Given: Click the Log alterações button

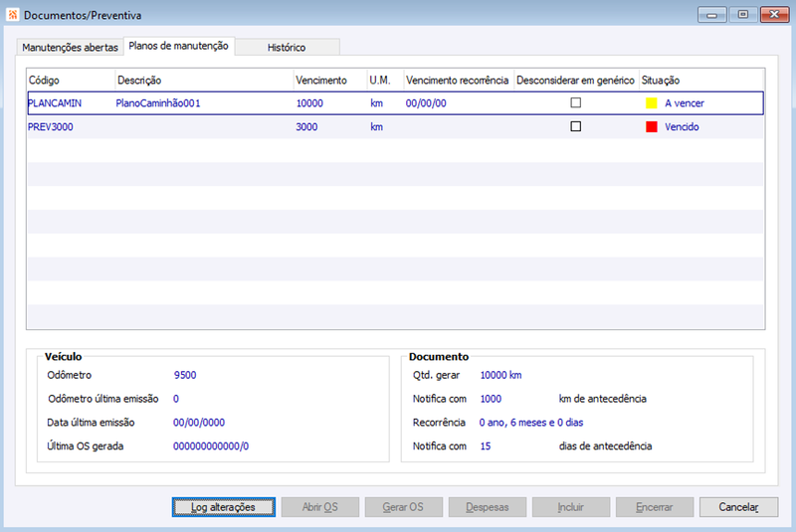Looking at the screenshot, I should click(x=223, y=507).
